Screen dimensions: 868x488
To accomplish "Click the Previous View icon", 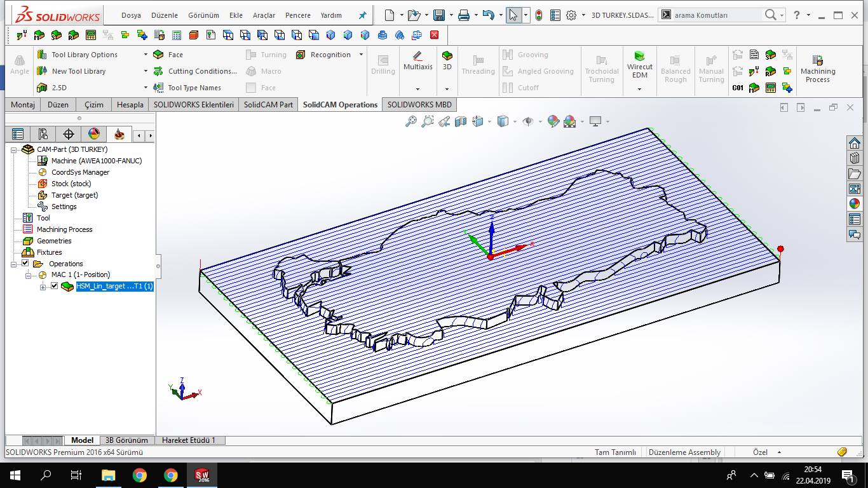I will click(x=444, y=121).
